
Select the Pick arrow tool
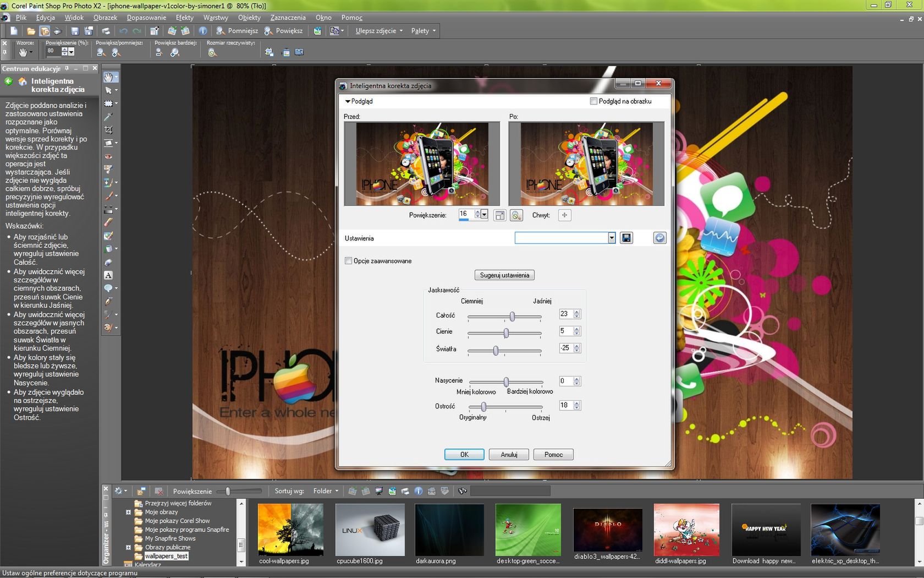[109, 90]
